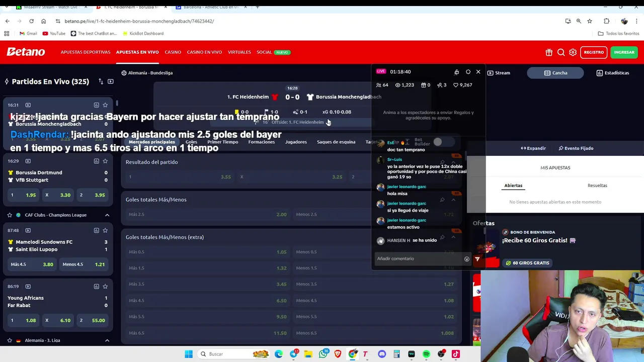
Task: Open the Betano search magnifier
Action: 561,52
